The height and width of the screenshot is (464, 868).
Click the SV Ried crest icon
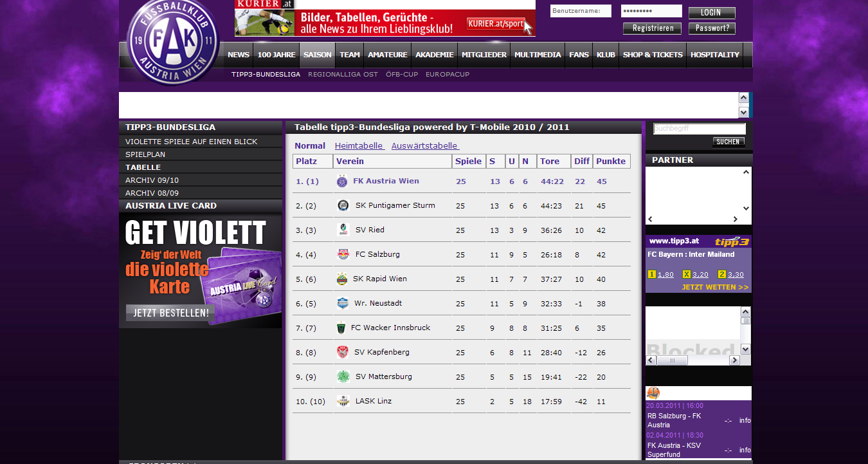(x=343, y=230)
